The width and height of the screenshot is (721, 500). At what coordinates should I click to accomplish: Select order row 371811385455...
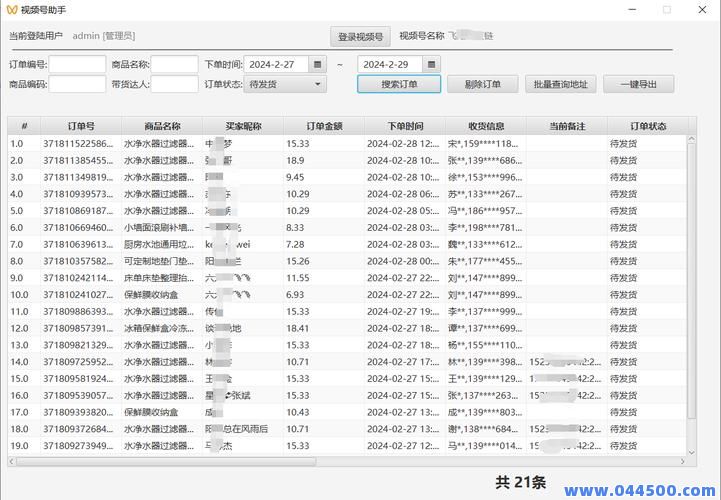tap(347, 161)
